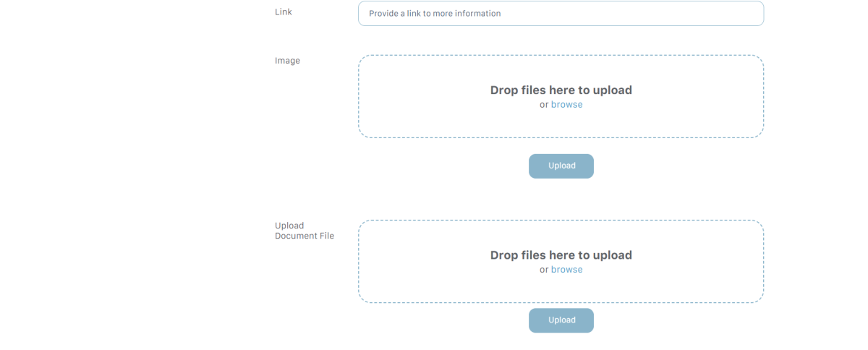
Task: Click the "or" text before document browse link
Action: [544, 270]
